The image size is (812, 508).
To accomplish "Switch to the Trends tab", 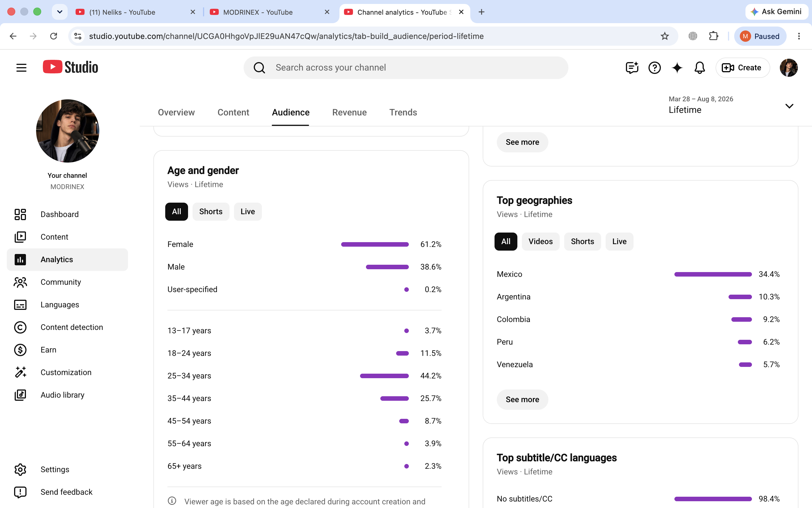I will pyautogui.click(x=403, y=113).
